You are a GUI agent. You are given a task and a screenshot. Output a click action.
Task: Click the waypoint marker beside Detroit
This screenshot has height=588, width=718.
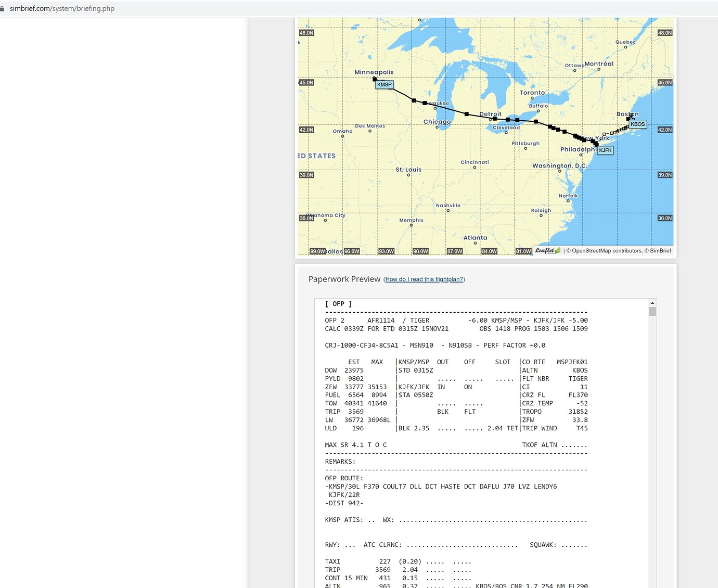point(494,119)
